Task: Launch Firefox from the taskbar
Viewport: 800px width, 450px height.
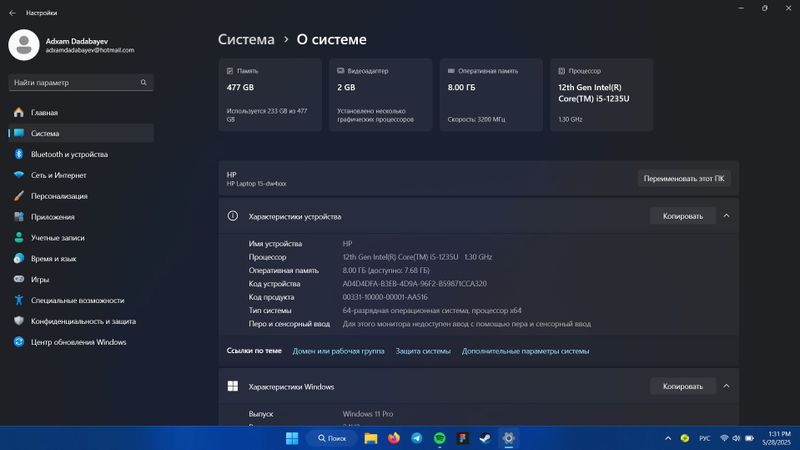Action: [x=394, y=438]
